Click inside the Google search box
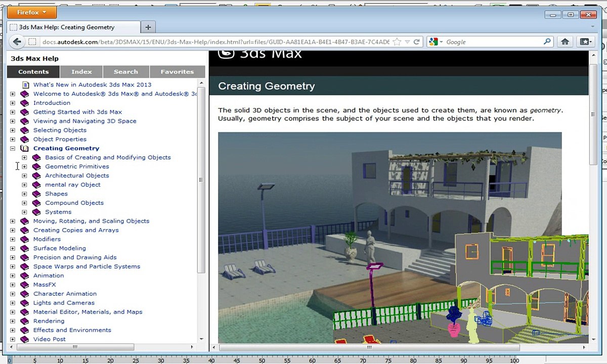This screenshot has height=364, width=607. 493,42
